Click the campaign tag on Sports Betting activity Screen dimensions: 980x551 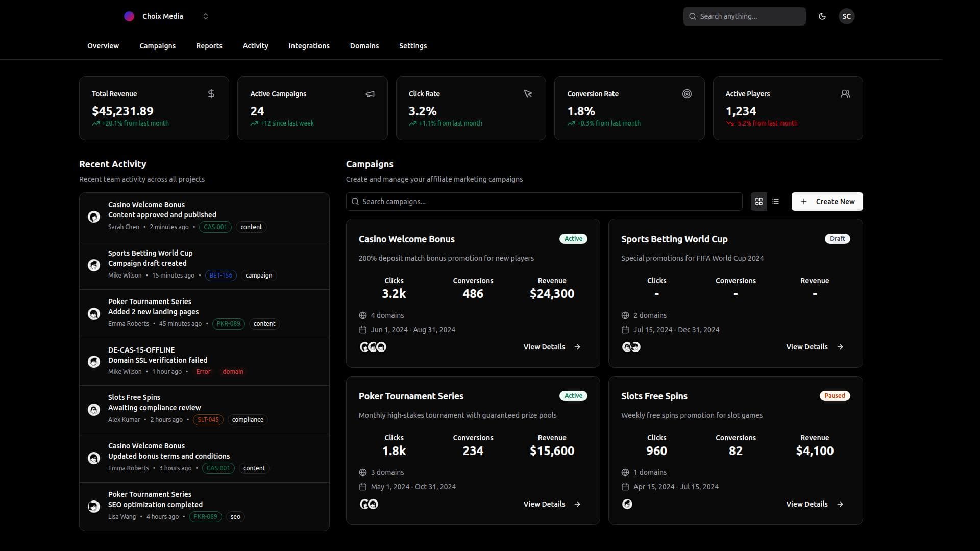[259, 275]
